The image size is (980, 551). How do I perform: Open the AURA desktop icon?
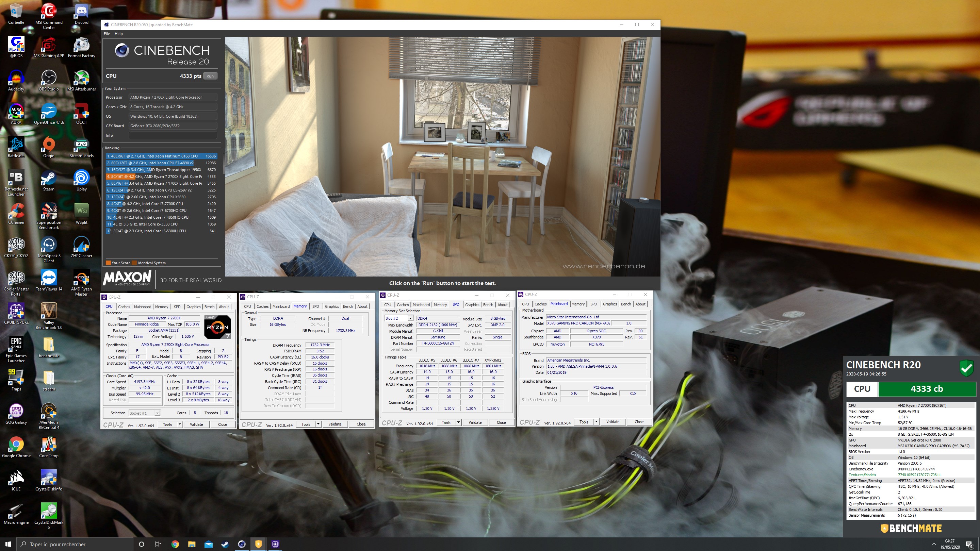point(16,114)
